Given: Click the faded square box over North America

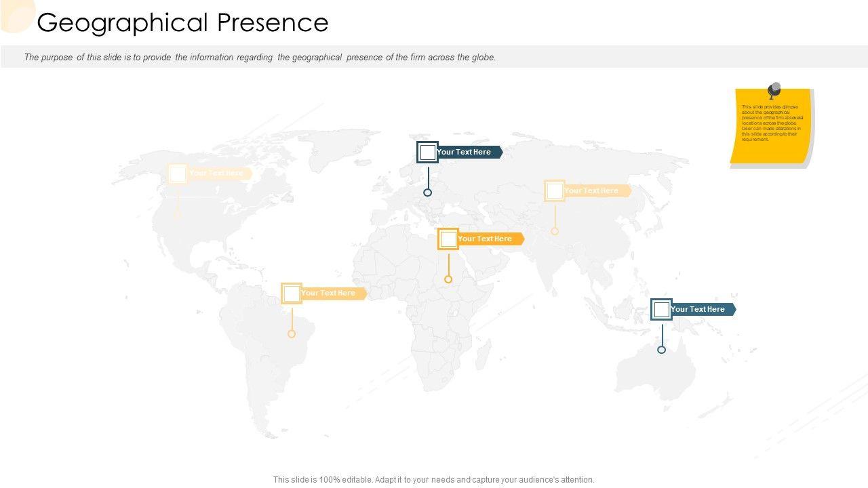Looking at the screenshot, I should coord(178,174).
